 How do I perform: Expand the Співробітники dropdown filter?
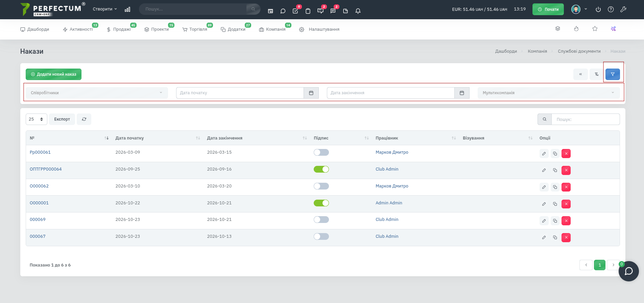[x=97, y=93]
